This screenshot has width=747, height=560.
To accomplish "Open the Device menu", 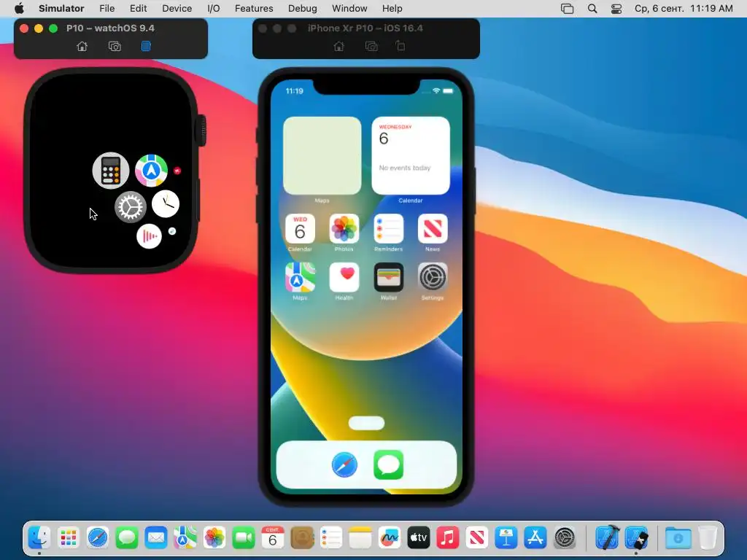I will (177, 9).
